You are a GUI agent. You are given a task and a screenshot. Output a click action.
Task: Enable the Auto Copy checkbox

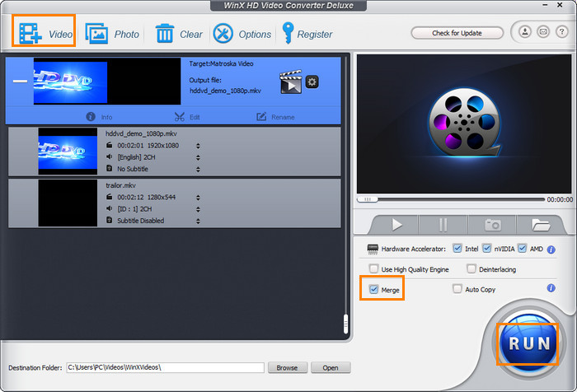457,289
